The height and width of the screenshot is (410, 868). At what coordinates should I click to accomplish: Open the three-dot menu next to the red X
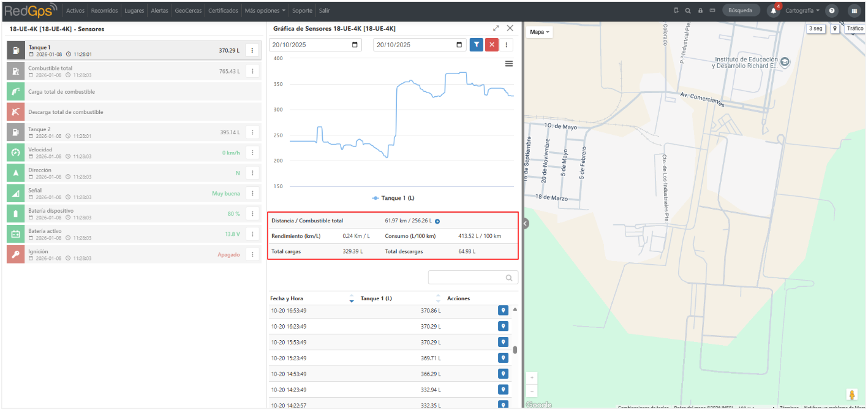click(x=507, y=45)
